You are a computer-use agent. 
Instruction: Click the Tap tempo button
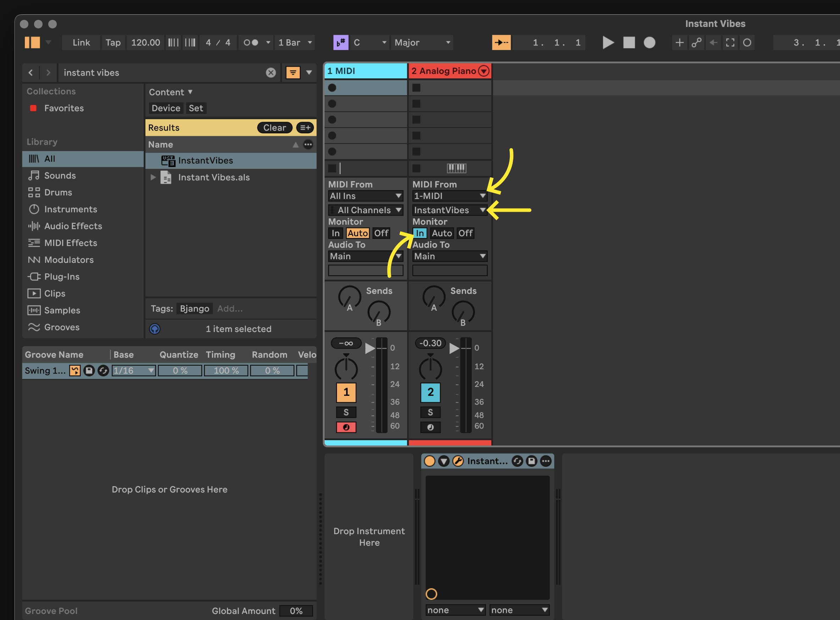pyautogui.click(x=113, y=43)
